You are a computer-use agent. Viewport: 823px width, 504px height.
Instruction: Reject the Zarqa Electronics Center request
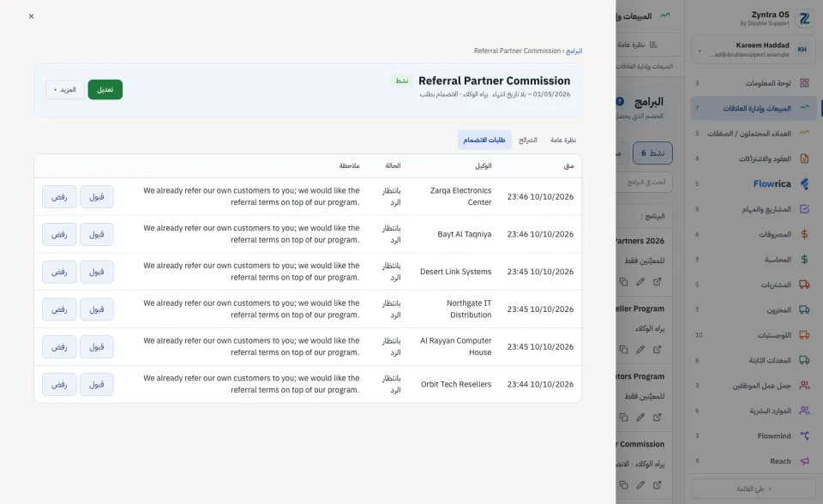tap(59, 197)
